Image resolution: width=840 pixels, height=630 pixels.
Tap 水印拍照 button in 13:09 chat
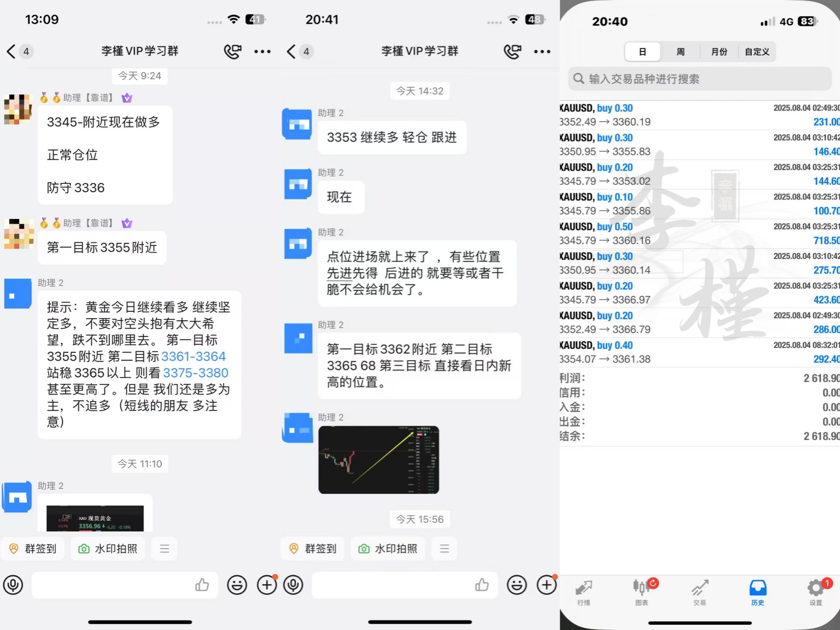pos(108,549)
